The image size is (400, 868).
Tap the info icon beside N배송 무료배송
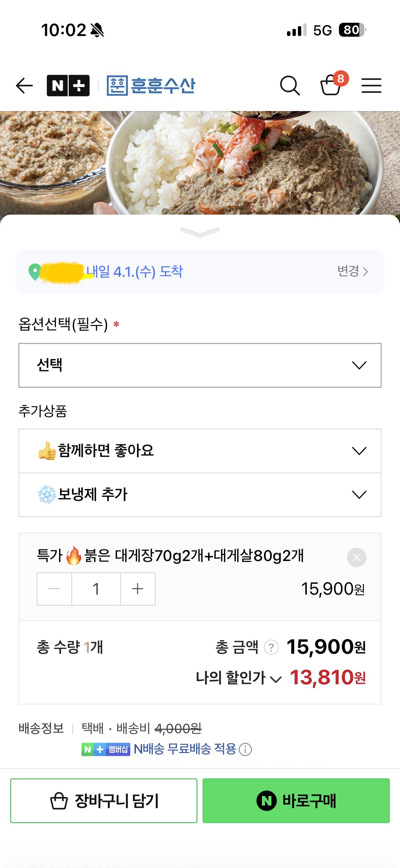point(245,749)
